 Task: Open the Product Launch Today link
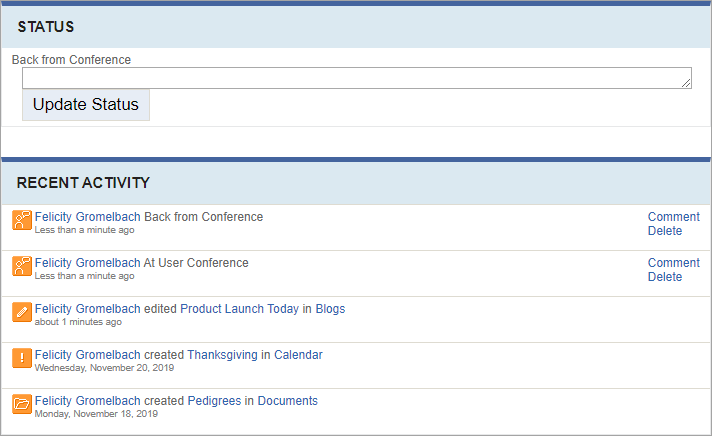pos(239,309)
